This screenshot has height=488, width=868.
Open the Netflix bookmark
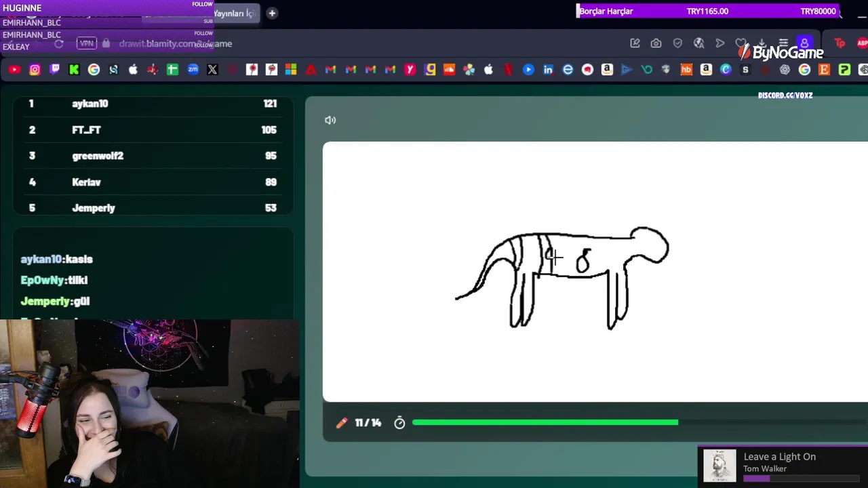tap(508, 69)
